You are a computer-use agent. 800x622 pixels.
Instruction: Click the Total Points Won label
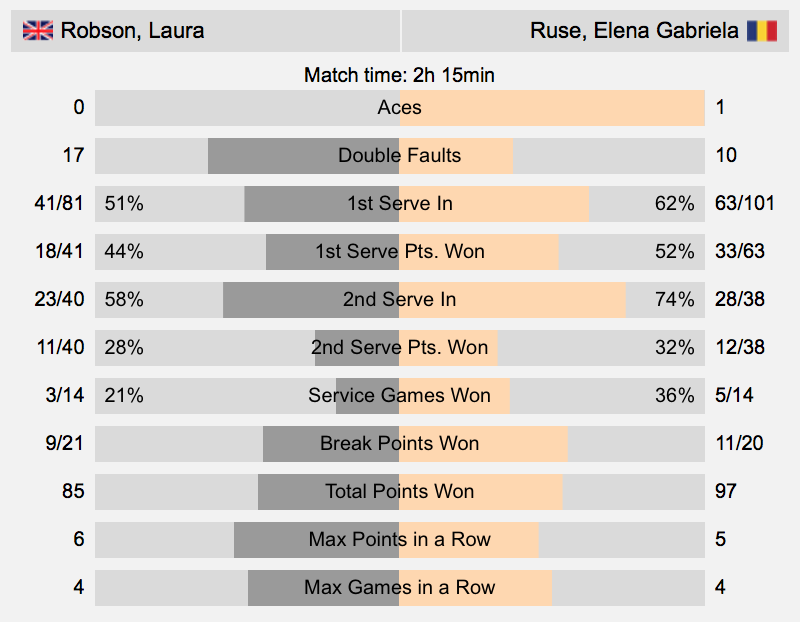[399, 491]
